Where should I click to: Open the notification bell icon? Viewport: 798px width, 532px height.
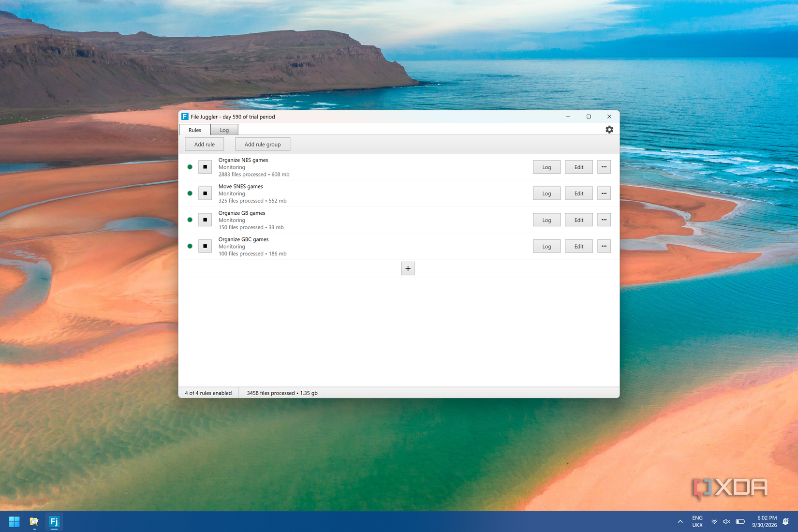[786, 522]
